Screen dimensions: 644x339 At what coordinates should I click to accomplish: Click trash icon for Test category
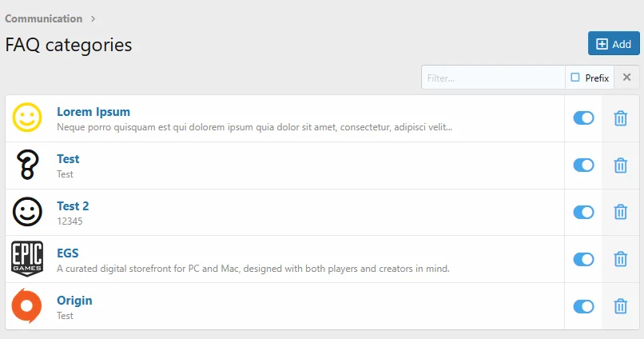tap(620, 166)
